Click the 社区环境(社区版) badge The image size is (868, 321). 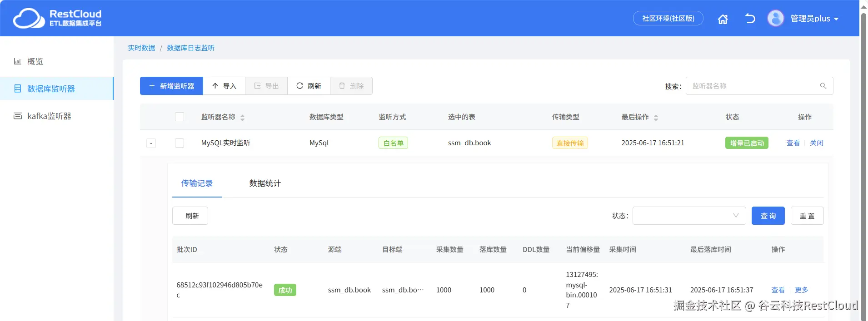668,19
